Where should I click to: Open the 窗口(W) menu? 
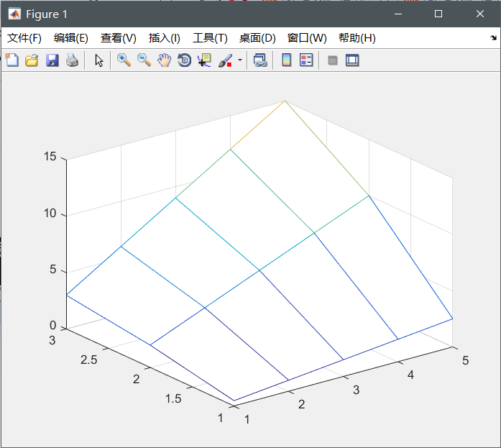[307, 38]
